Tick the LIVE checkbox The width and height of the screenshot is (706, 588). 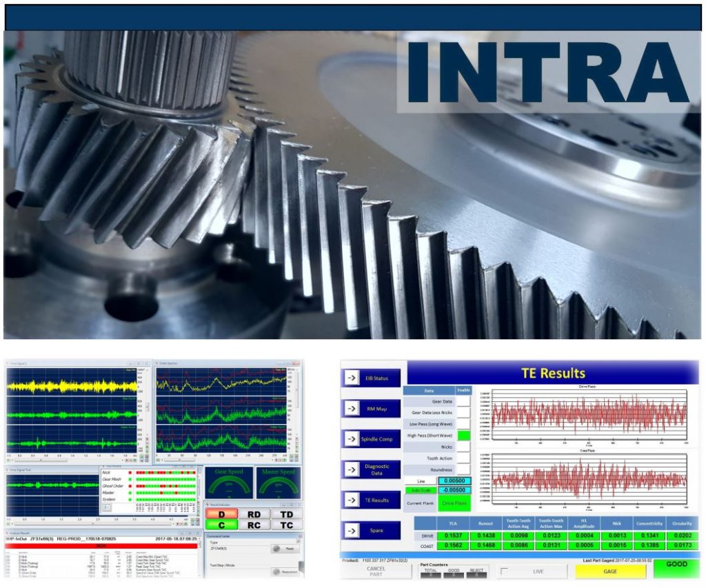pyautogui.click(x=504, y=571)
